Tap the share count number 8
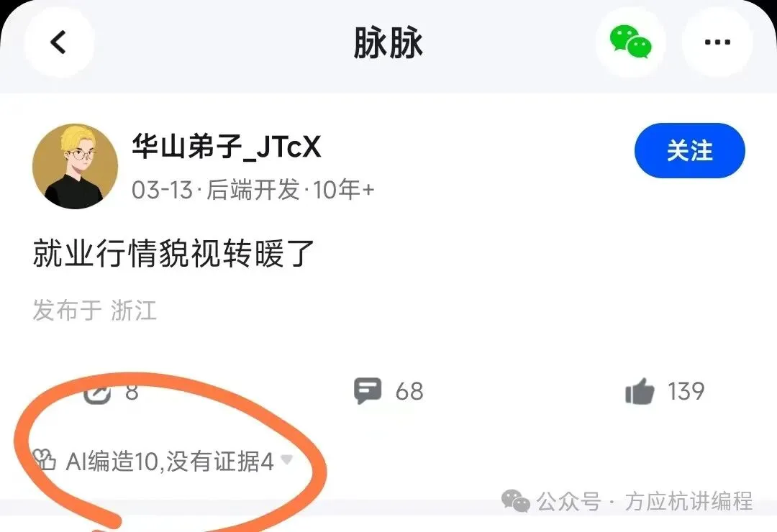 [132, 392]
